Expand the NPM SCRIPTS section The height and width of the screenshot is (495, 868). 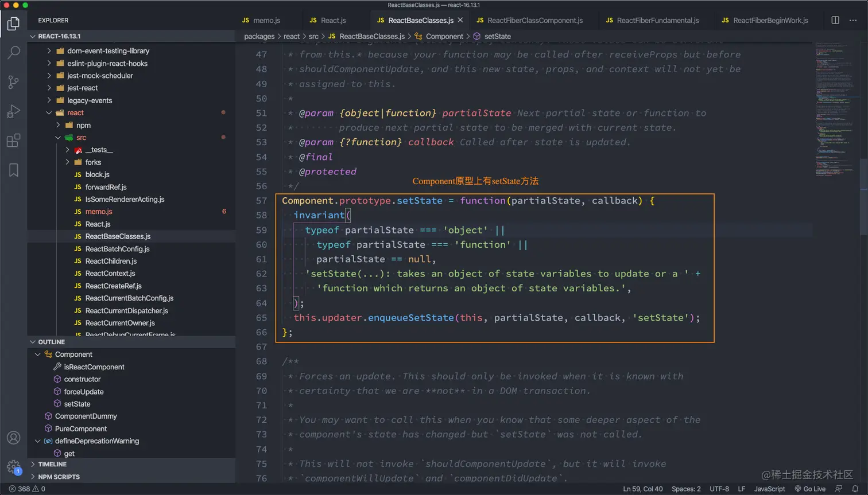pos(131,477)
